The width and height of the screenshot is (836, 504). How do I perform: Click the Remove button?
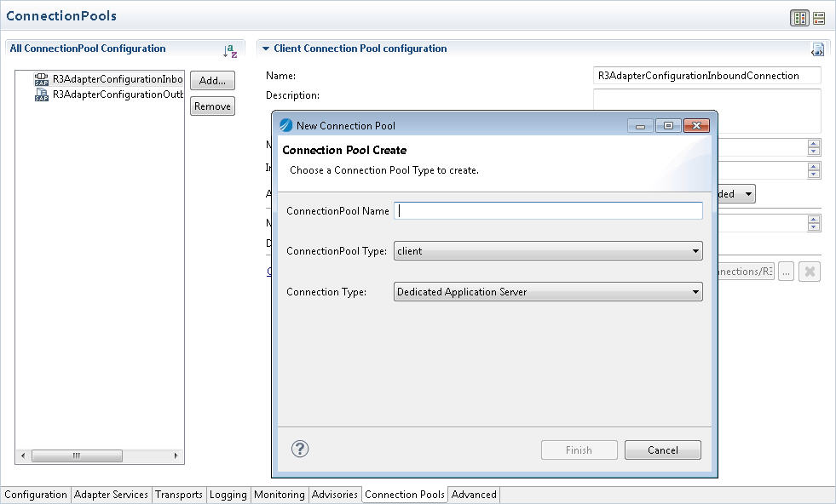(212, 106)
